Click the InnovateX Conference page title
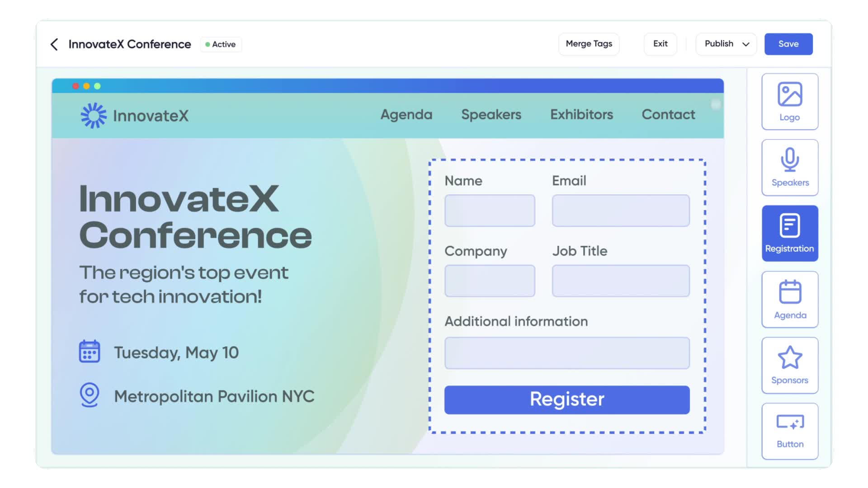This screenshot has height=488, width=868. point(130,44)
